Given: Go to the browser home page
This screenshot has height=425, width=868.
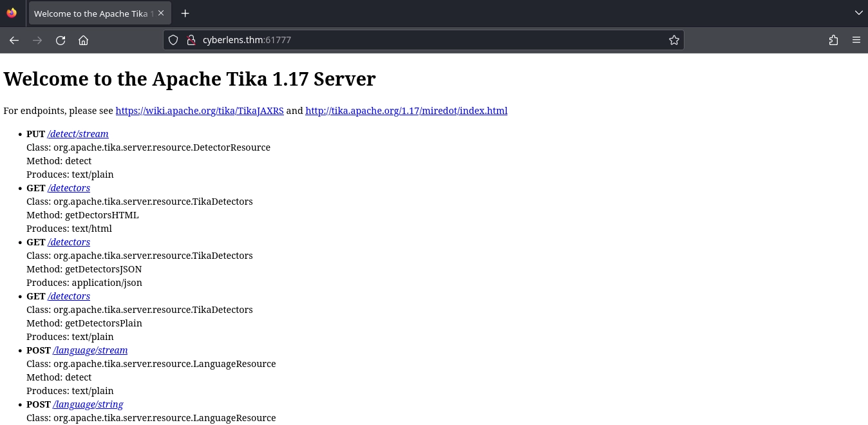Looking at the screenshot, I should (x=83, y=40).
